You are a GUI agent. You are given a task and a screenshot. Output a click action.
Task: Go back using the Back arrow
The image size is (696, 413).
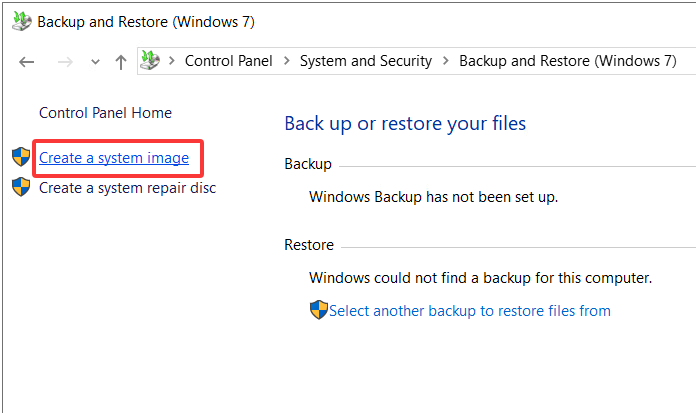27,62
